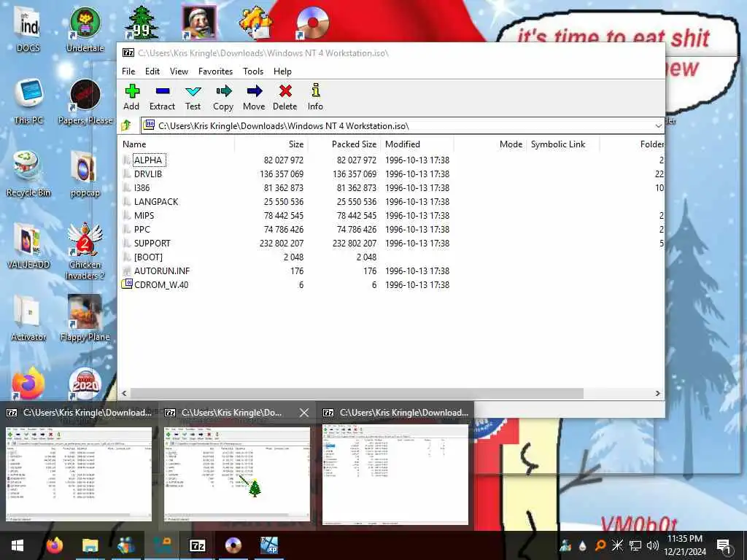Open the Help menu

[x=282, y=71]
